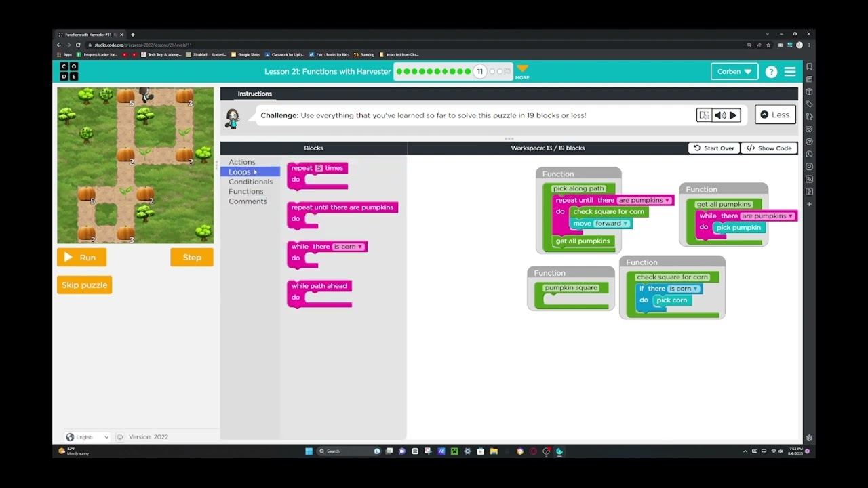Open the 'forward' dropdown on move block
868x488 pixels.
pyautogui.click(x=612, y=224)
